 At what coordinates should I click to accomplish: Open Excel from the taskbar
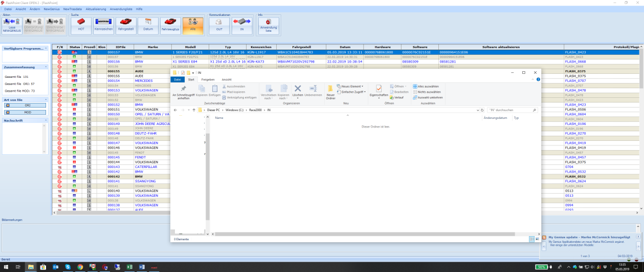tap(129, 267)
